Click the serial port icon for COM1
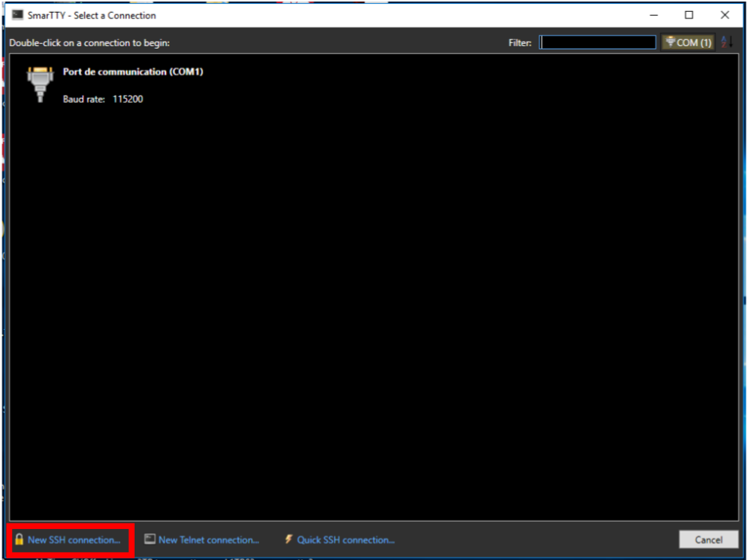 (40, 80)
